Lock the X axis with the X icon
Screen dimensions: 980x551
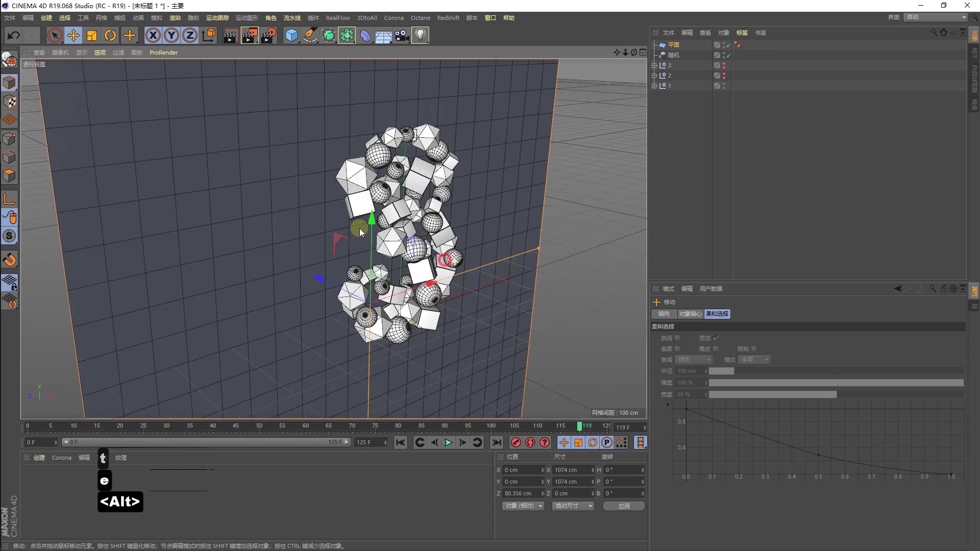point(153,35)
